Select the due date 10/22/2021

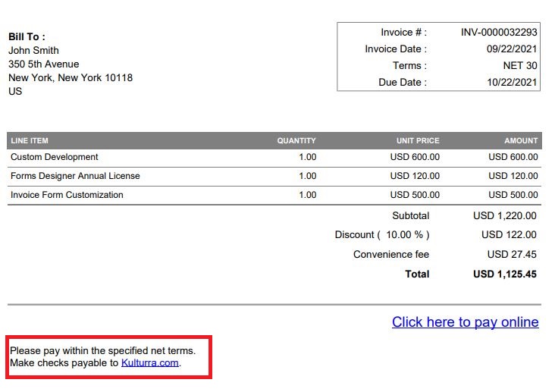click(512, 83)
